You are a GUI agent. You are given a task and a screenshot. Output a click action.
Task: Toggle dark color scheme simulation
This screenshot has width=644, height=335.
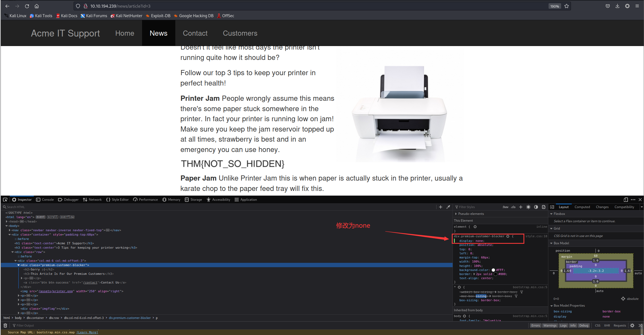[x=536, y=207]
